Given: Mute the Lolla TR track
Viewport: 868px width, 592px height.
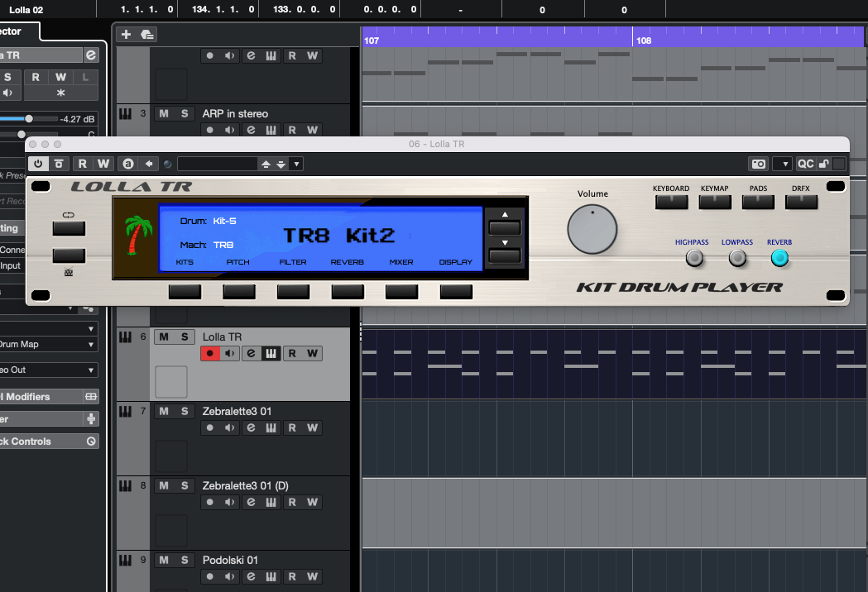Looking at the screenshot, I should click(164, 337).
